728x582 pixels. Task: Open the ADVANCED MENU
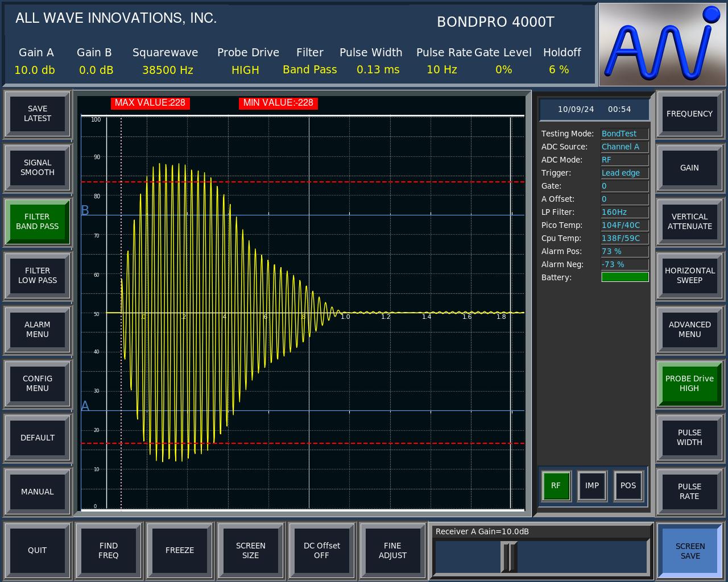pos(689,330)
